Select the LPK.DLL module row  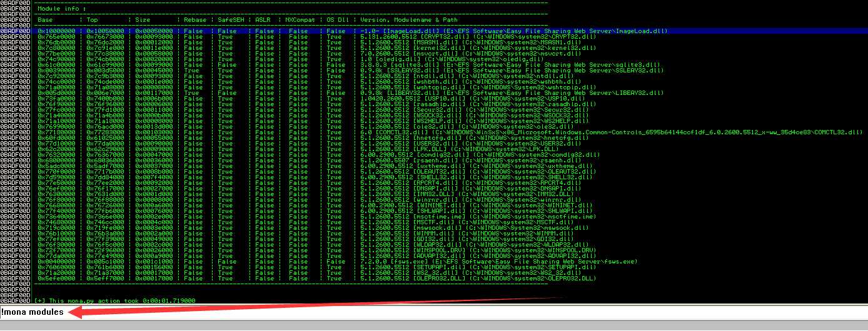pyautogui.click(x=434, y=149)
